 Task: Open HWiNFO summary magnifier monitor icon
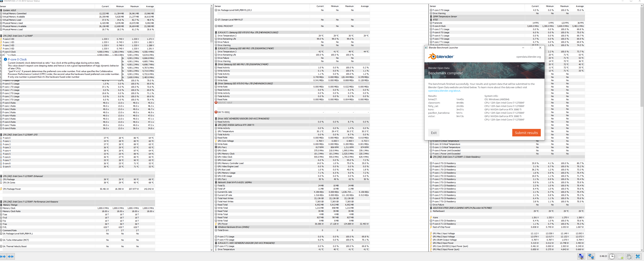click(x=581, y=256)
